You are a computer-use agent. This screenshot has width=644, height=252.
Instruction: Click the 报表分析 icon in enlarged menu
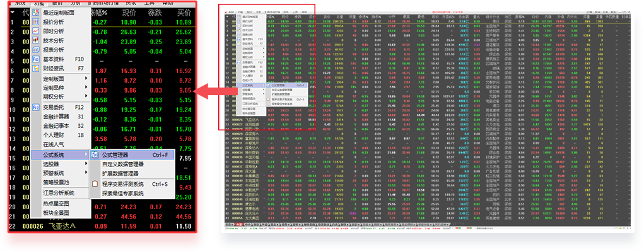click(35, 50)
